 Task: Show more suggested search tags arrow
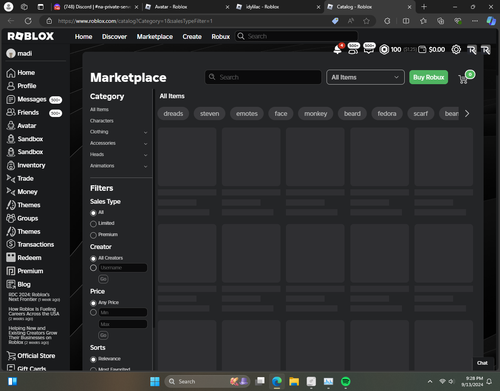tap(467, 114)
